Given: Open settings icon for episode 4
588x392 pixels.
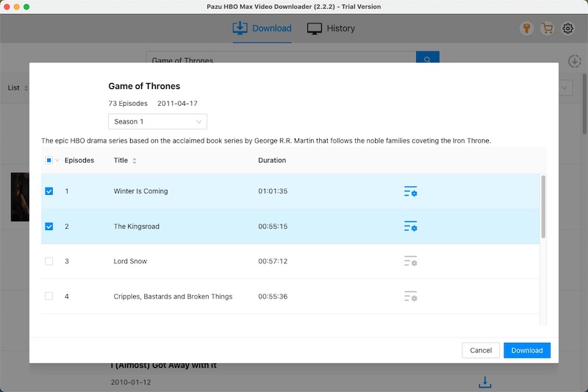Looking at the screenshot, I should pos(411,296).
